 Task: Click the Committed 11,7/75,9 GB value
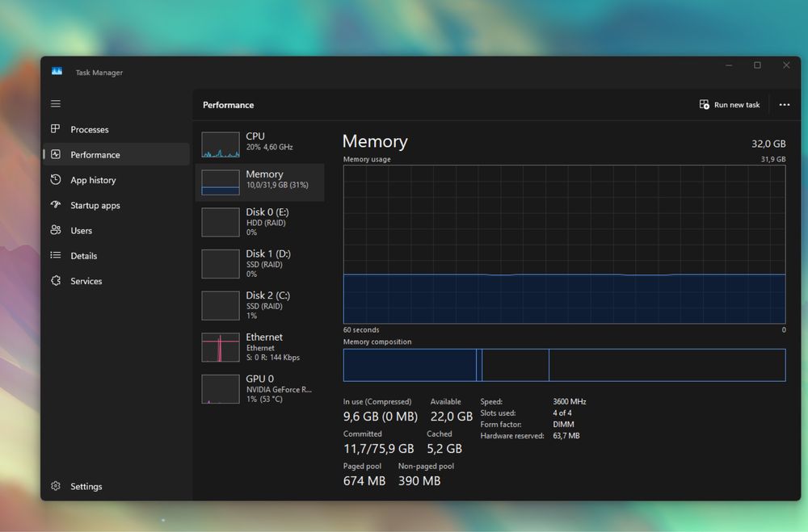(379, 449)
